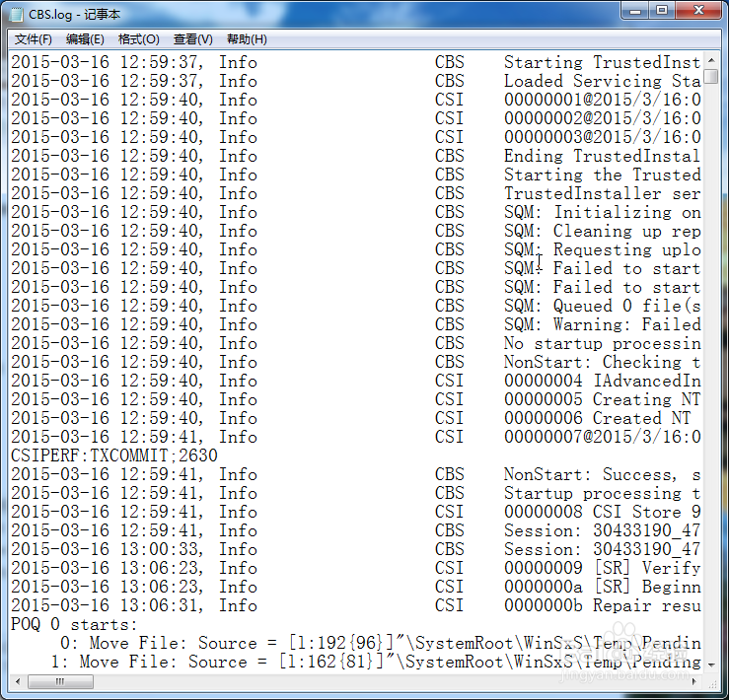Image resolution: width=729 pixels, height=700 pixels.
Task: Open the 编辑(E) menu
Action: tap(85, 39)
